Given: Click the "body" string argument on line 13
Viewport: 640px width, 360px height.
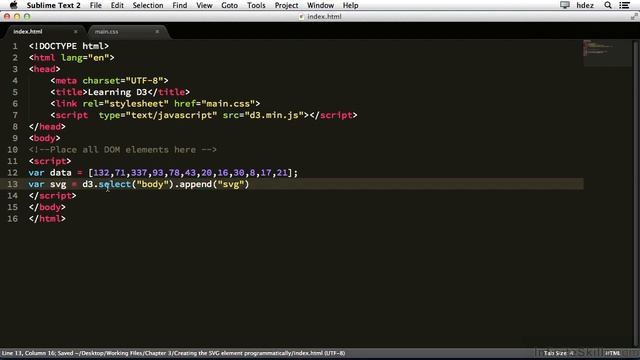Looking at the screenshot, I should coord(152,184).
